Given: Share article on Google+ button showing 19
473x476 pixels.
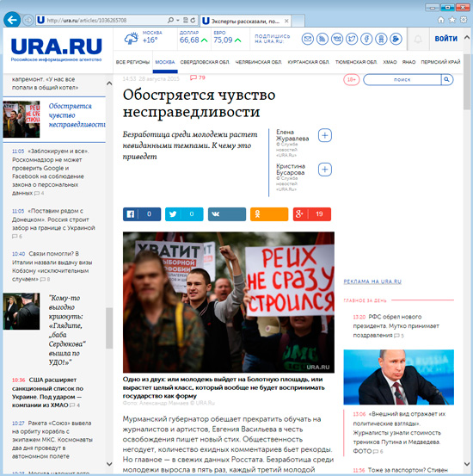Looking at the screenshot, I should click(312, 214).
